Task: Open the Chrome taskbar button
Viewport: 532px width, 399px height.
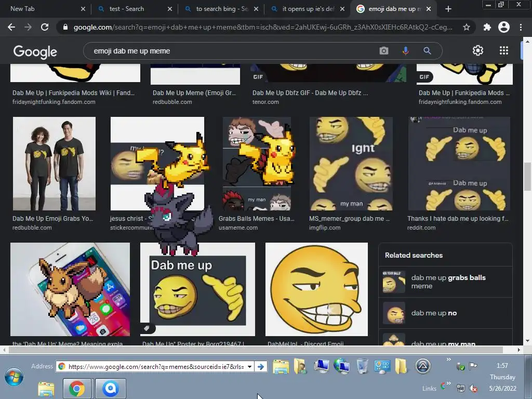Action: click(x=77, y=389)
